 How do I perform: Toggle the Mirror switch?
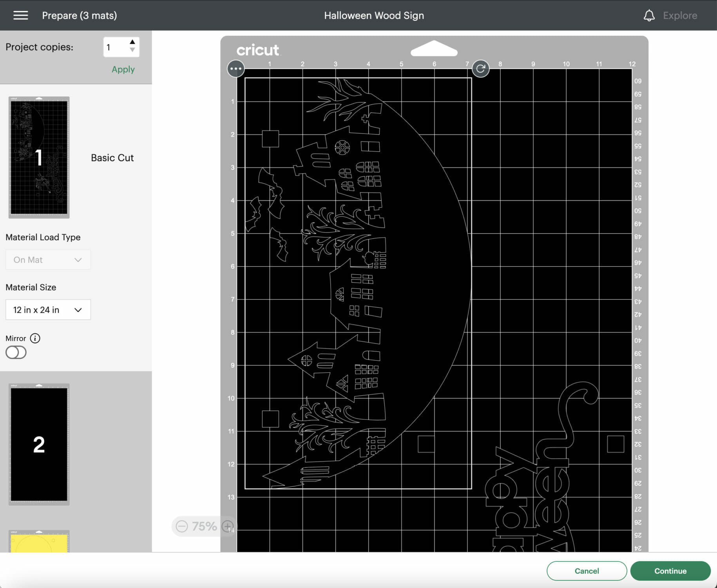pos(16,352)
